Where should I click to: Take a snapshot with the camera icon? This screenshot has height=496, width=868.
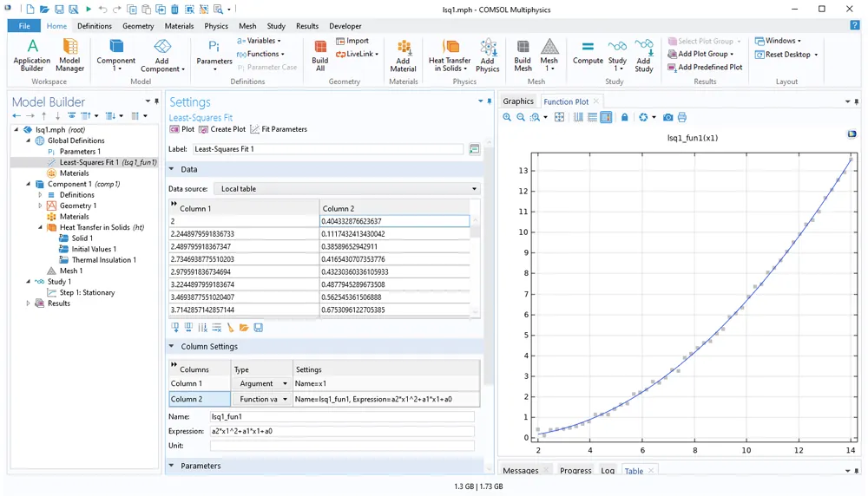click(x=667, y=117)
